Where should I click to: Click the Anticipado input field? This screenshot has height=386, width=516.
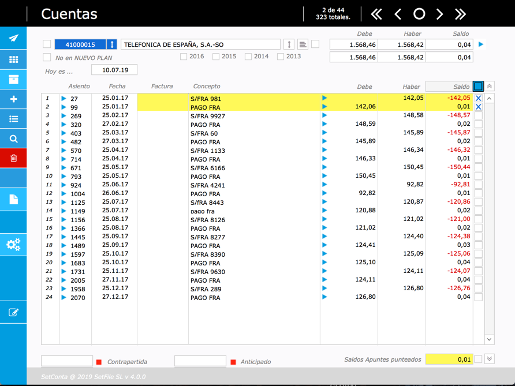tap(200, 361)
